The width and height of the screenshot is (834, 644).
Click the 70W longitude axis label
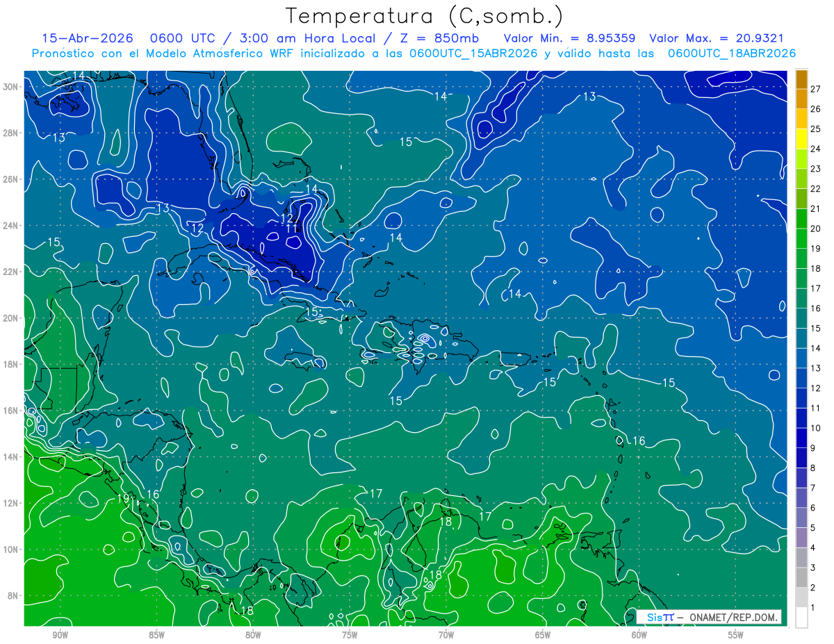click(x=446, y=635)
